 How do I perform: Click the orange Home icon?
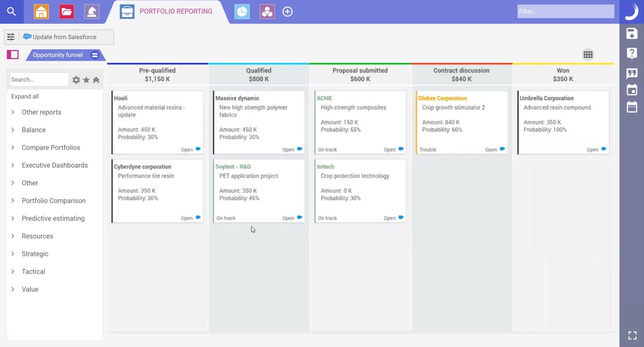41,11
